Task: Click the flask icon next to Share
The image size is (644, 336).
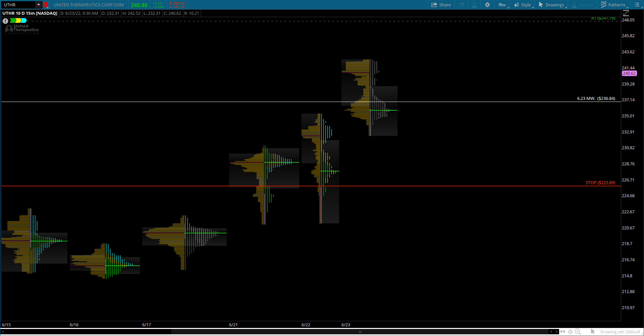Action: click(x=474, y=5)
